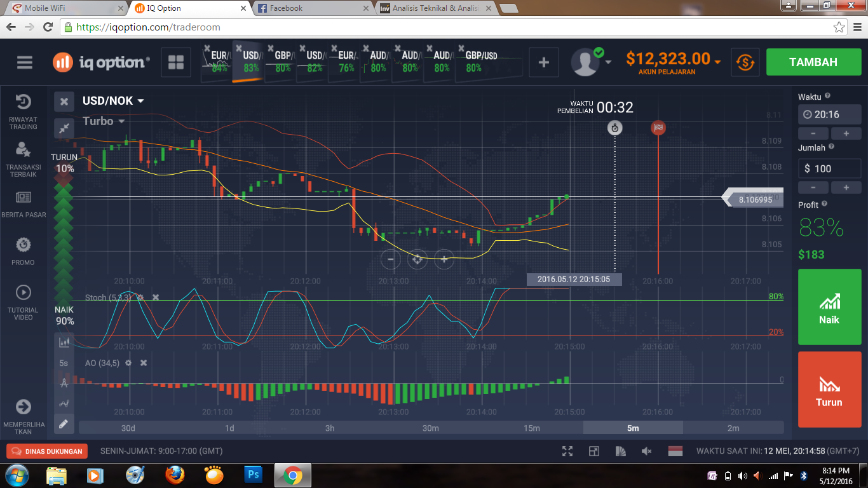868x488 pixels.
Task: Open Dinas Dukungan support chat
Action: 46,451
